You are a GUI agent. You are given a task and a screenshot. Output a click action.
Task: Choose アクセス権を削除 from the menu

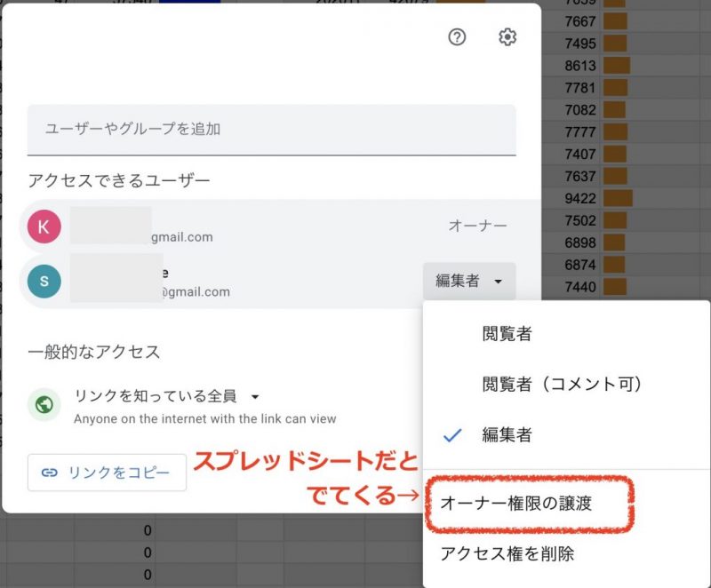pos(507,554)
